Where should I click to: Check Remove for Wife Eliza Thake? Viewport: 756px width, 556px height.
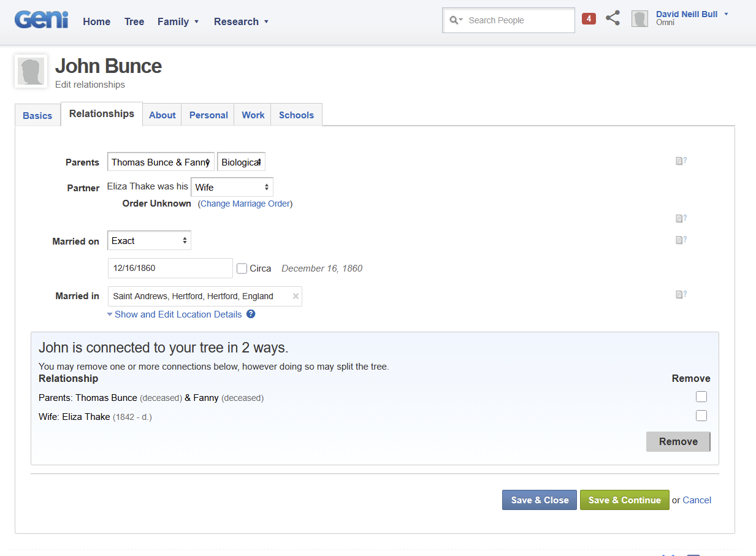point(701,416)
